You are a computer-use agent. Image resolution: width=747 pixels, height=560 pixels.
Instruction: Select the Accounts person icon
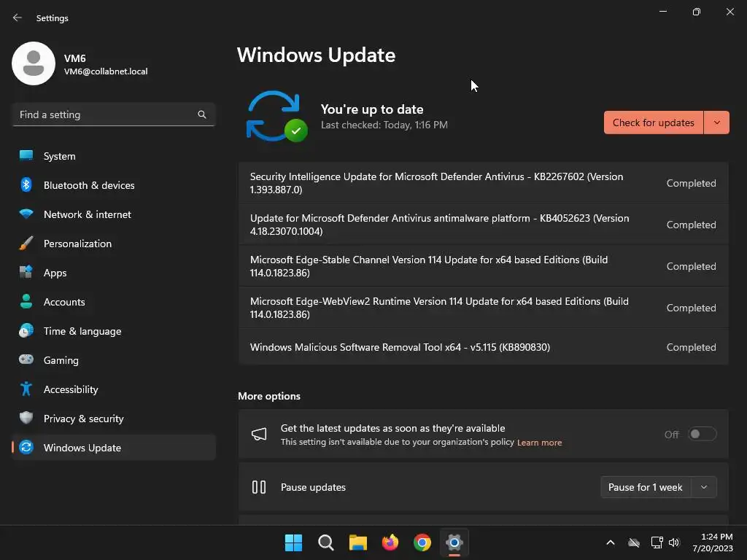[26, 301]
